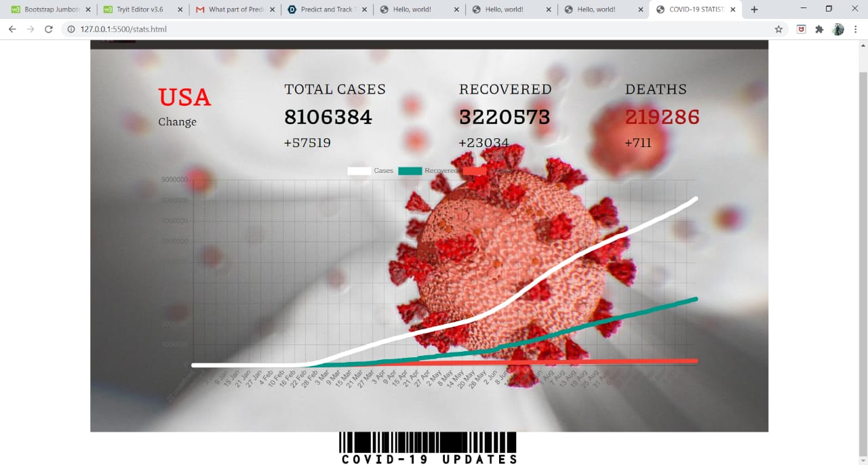Open the Chrome three-dot menu
This screenshot has width=868, height=465.
point(856,29)
